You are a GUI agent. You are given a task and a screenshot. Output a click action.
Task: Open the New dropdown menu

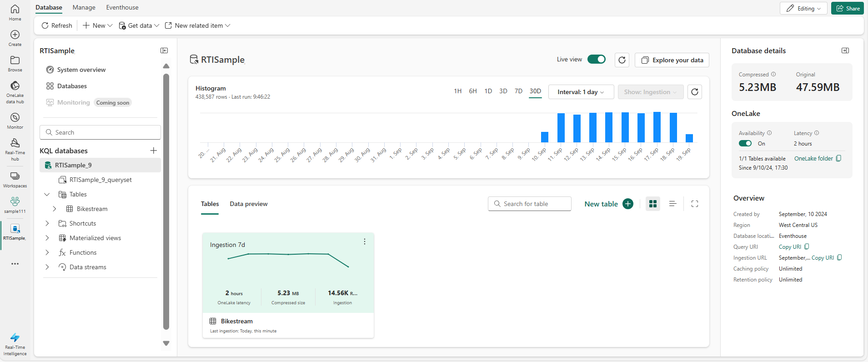pos(97,25)
